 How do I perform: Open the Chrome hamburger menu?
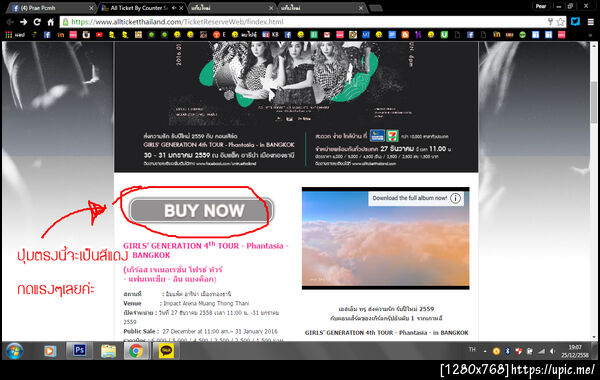click(591, 22)
